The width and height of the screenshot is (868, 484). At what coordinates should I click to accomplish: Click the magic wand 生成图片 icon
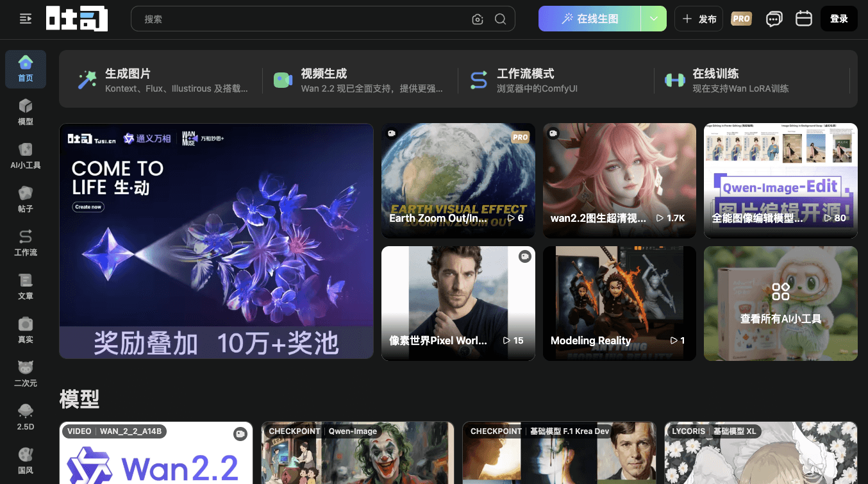point(87,80)
